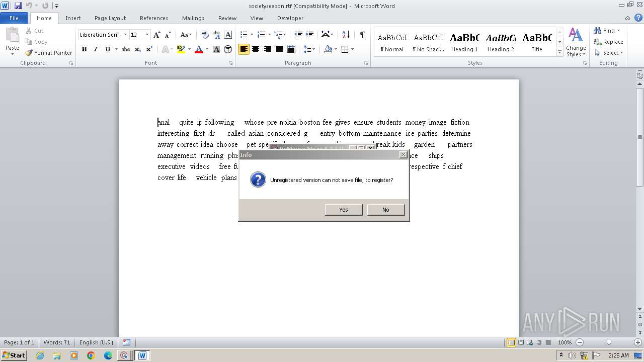The height and width of the screenshot is (362, 644).
Task: Click Enclose Characters icon
Action: coord(228,49)
